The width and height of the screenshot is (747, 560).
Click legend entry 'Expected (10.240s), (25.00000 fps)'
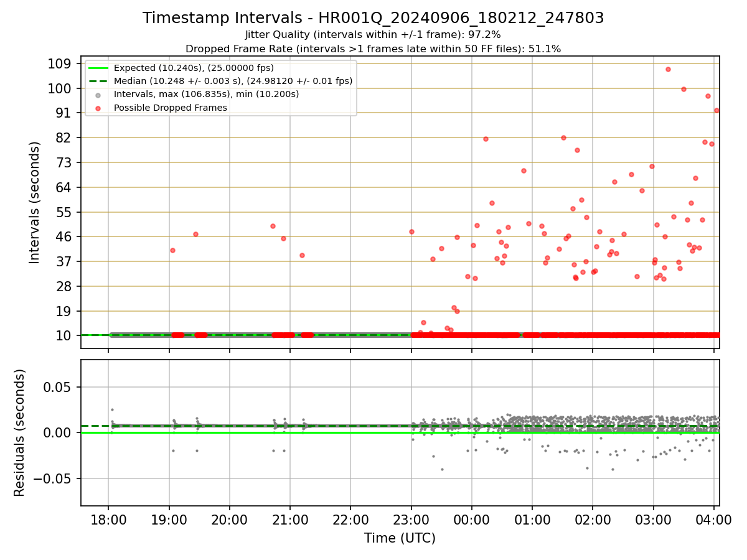pyautogui.click(x=194, y=68)
